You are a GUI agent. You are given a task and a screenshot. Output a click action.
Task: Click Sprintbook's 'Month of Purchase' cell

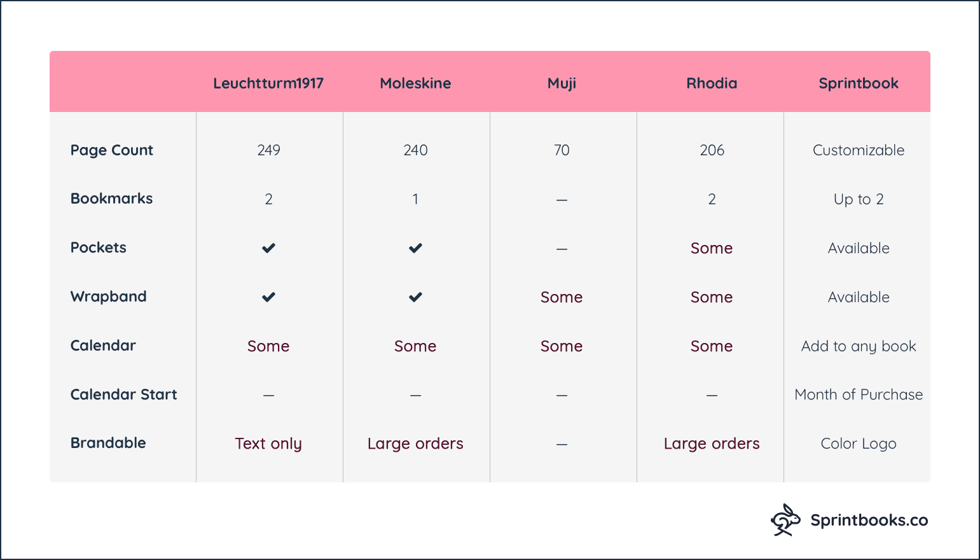tap(859, 395)
